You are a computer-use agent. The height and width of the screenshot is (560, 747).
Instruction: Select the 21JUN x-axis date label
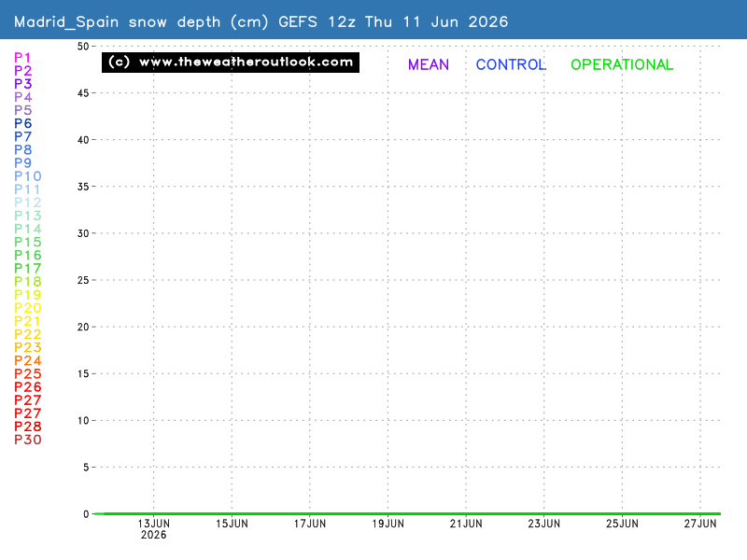(466, 524)
